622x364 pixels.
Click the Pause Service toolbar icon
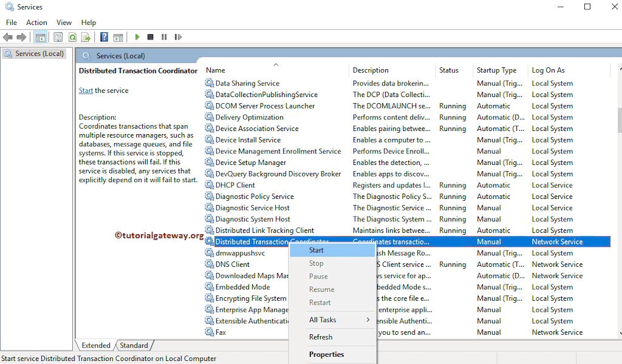(x=164, y=38)
